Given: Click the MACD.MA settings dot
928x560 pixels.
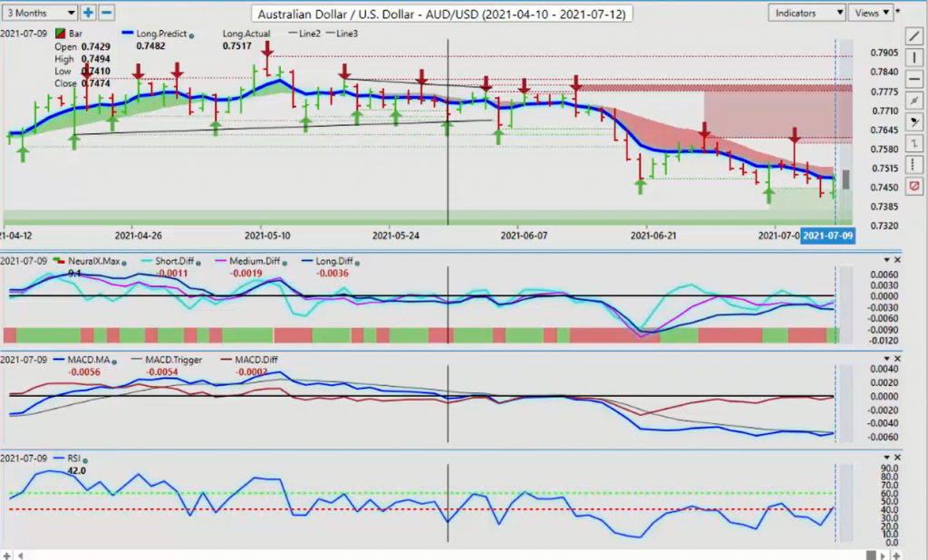Looking at the screenshot, I should pos(114,362).
